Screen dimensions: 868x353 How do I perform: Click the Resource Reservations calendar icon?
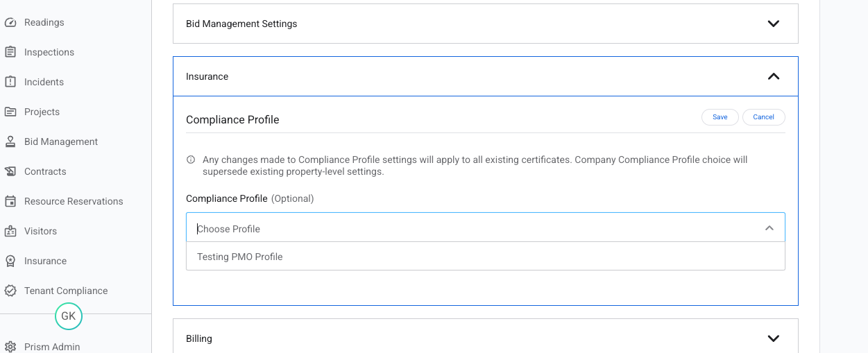[x=10, y=201]
